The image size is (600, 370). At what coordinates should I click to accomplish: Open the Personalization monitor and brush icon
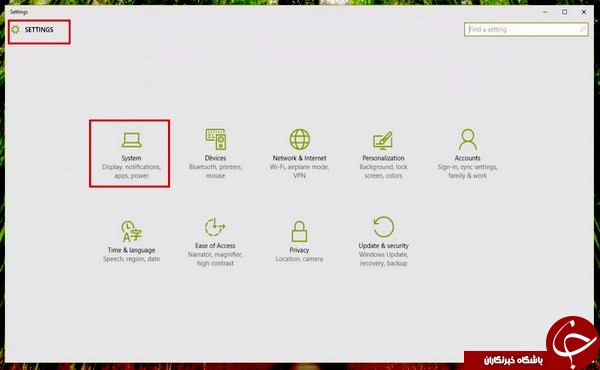383,141
